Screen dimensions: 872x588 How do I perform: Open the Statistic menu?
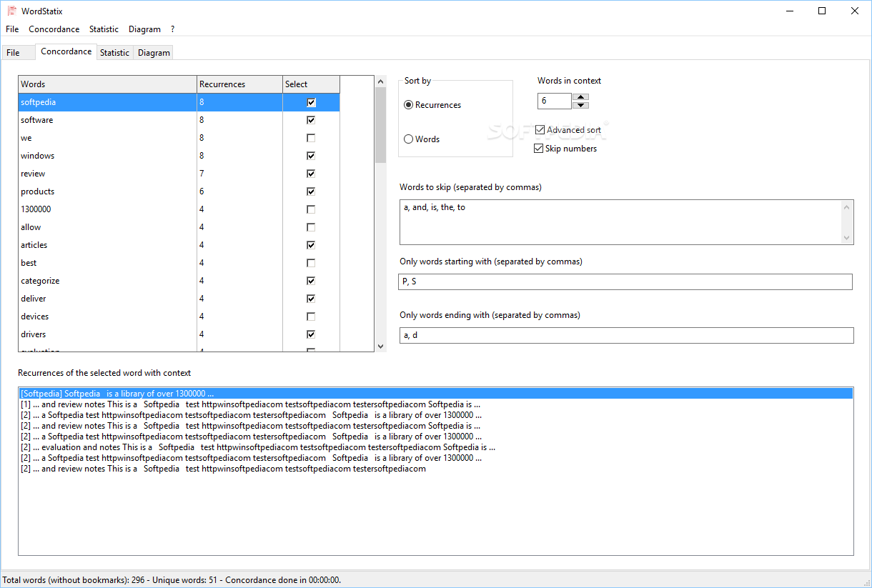104,29
